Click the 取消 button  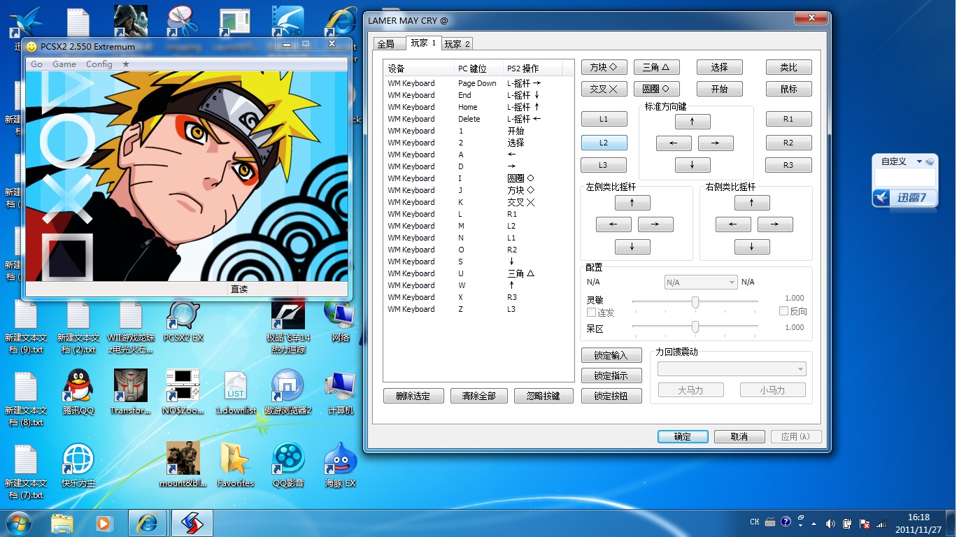[739, 436]
